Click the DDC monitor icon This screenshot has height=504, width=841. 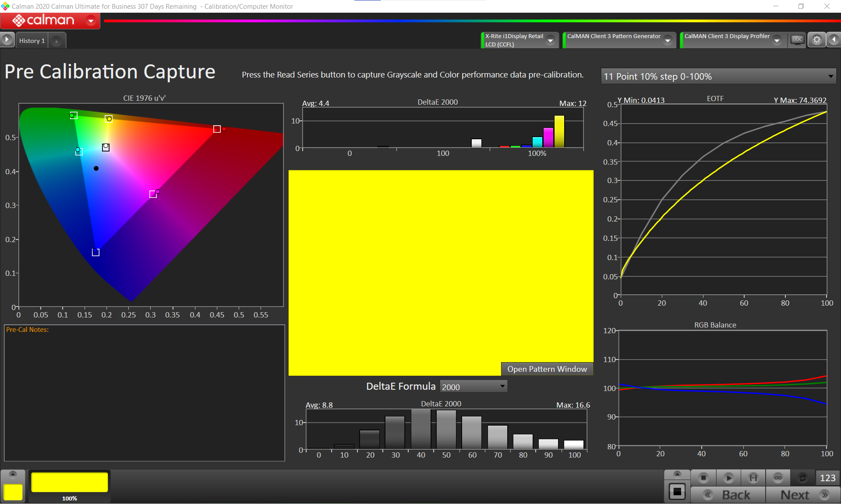[x=797, y=40]
